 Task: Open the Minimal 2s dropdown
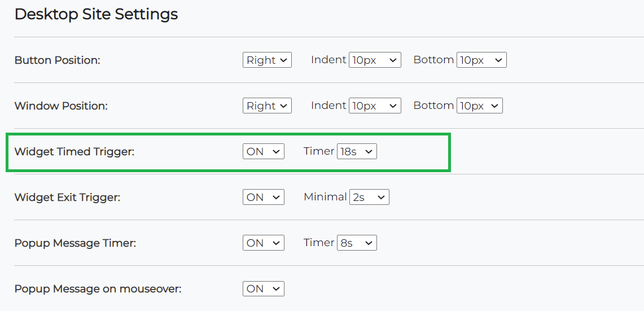point(369,197)
